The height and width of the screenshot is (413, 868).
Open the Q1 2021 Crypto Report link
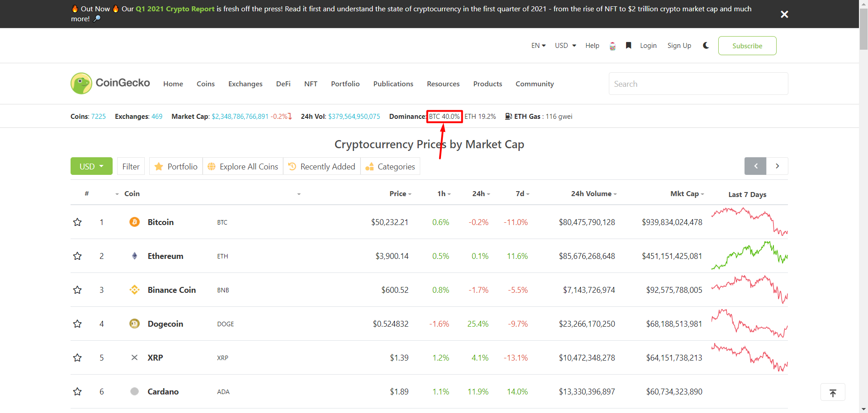click(175, 9)
